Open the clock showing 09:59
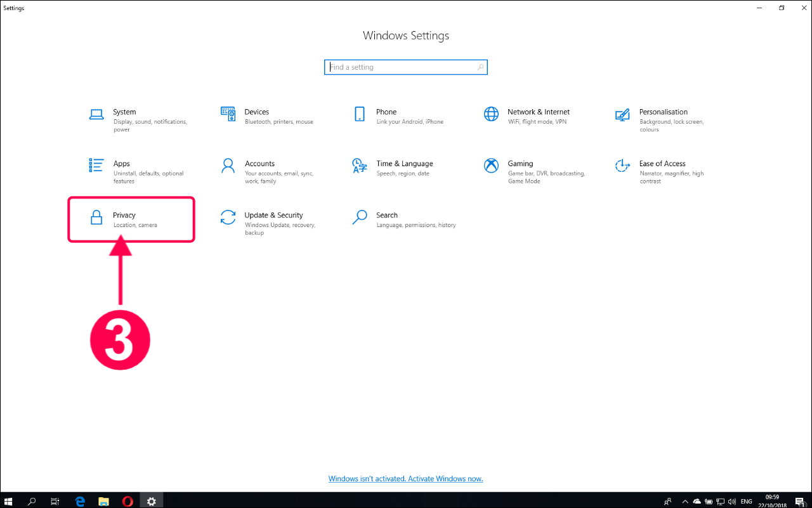This screenshot has width=812, height=508. coord(772,497)
